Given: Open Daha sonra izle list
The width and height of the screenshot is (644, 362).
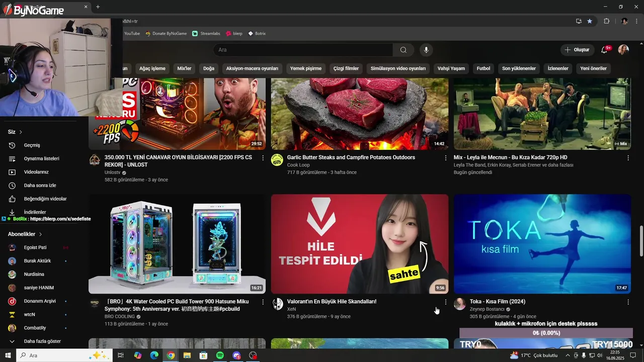Looking at the screenshot, I should click(x=40, y=186).
